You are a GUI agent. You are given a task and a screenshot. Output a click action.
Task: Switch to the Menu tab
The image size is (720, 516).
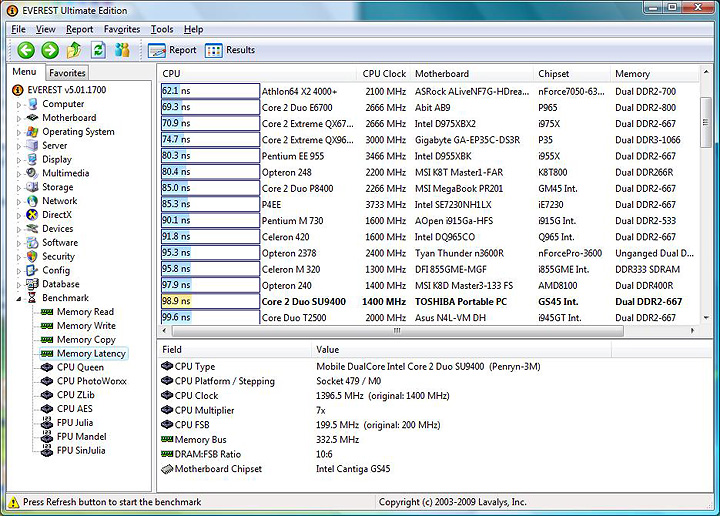pos(24,72)
